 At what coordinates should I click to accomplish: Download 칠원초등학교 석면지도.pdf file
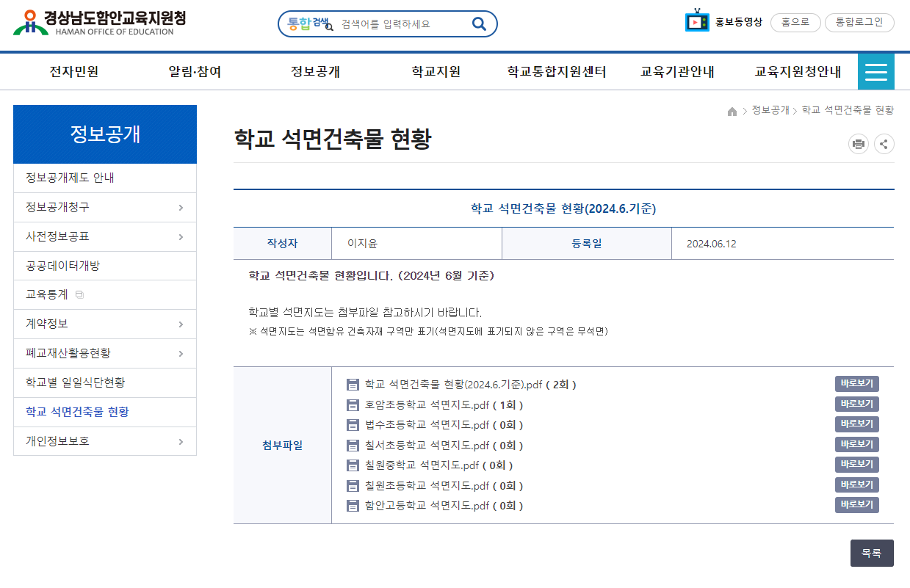427,485
